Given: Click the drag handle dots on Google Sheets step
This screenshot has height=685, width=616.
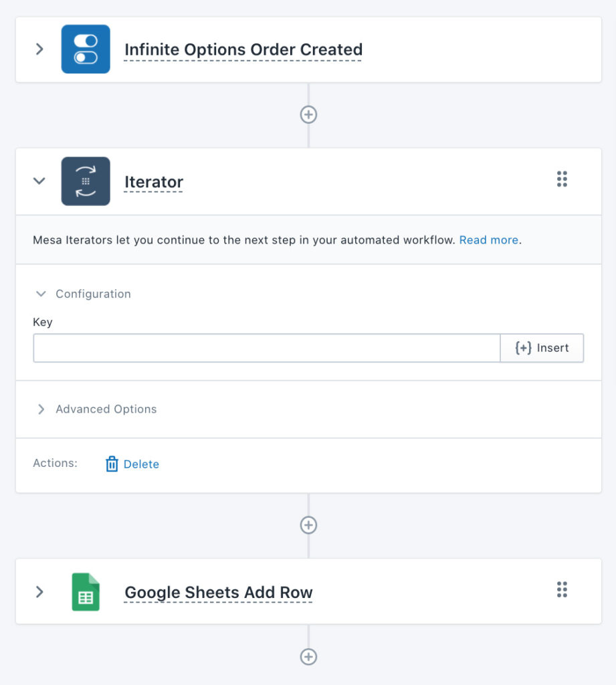Looking at the screenshot, I should 562,589.
